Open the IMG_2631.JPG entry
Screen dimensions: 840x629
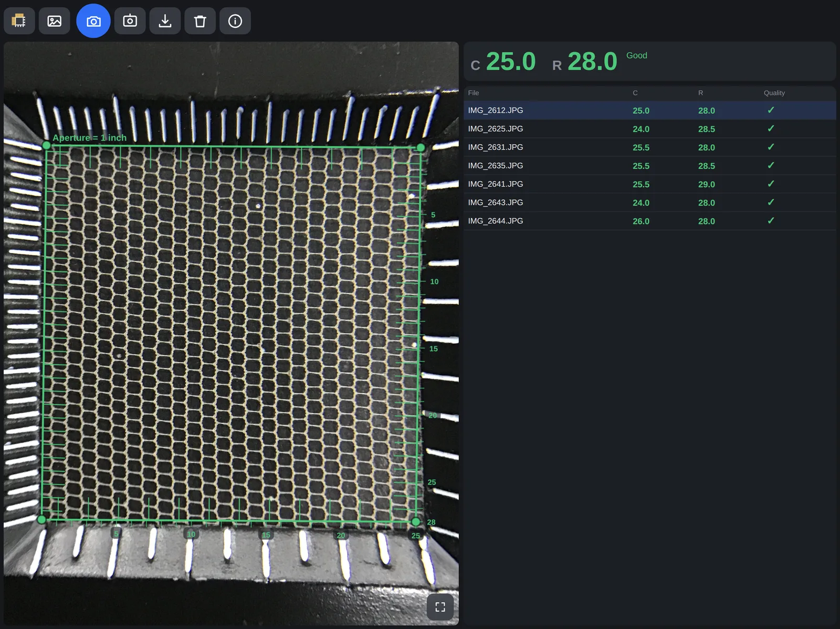click(649, 147)
